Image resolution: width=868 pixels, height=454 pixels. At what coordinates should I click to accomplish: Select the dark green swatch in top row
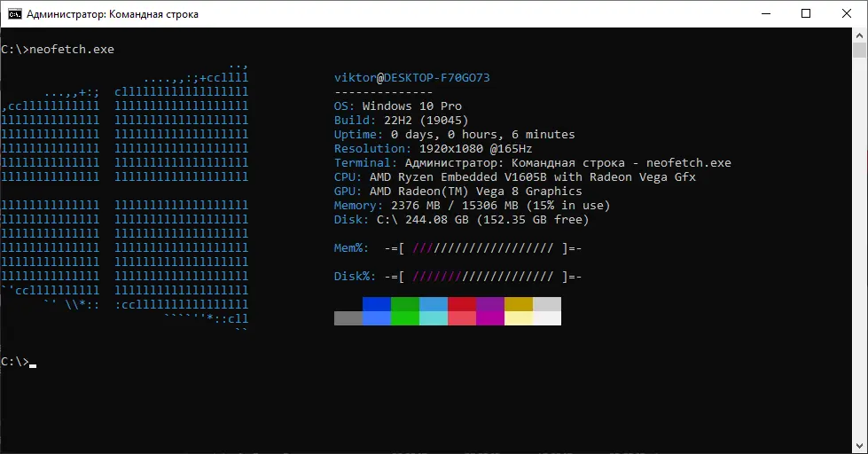(405, 304)
